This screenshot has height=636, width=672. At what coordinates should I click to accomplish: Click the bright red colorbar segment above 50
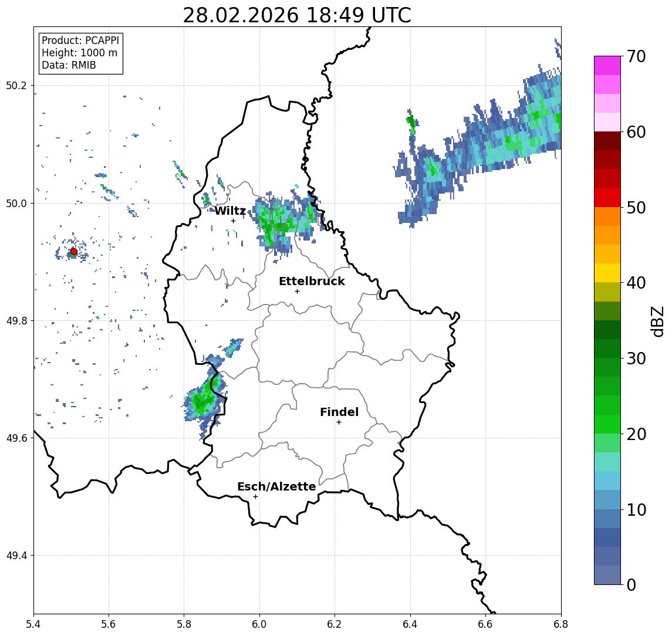607,198
